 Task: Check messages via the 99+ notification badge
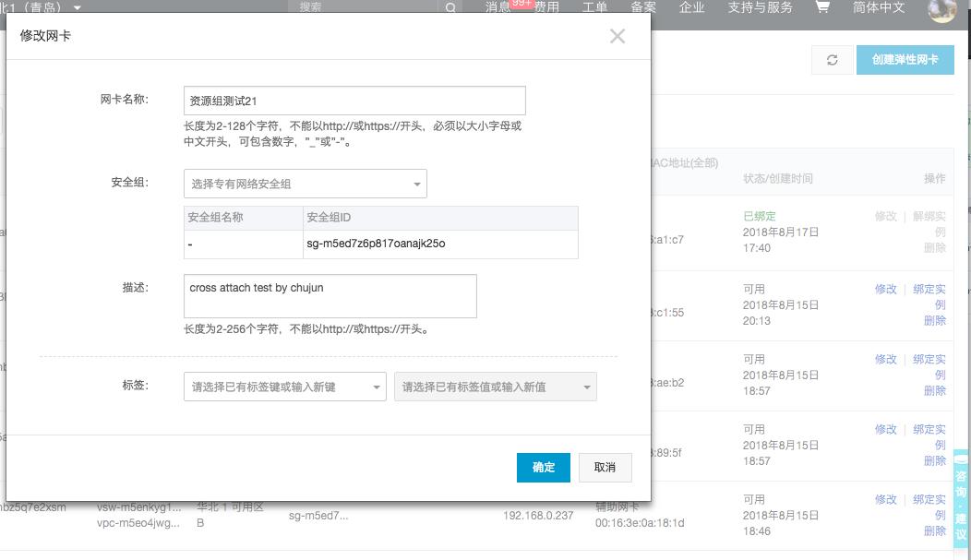[519, 5]
